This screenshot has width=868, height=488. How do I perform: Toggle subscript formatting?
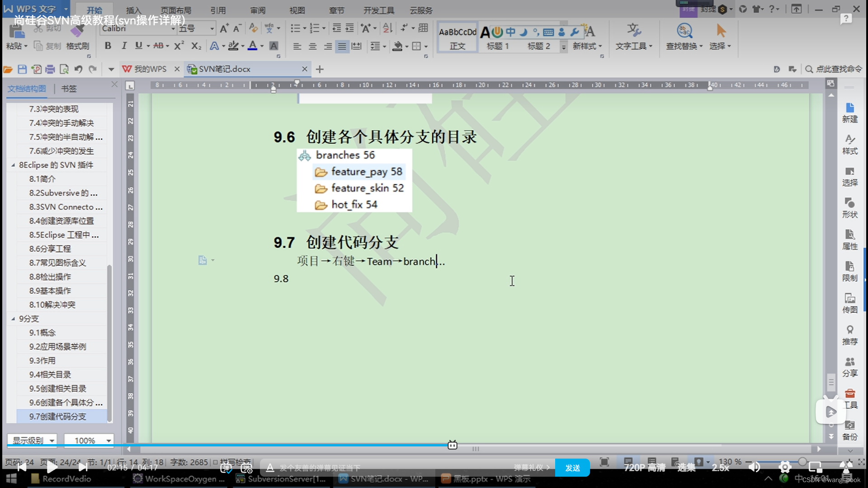(x=196, y=46)
